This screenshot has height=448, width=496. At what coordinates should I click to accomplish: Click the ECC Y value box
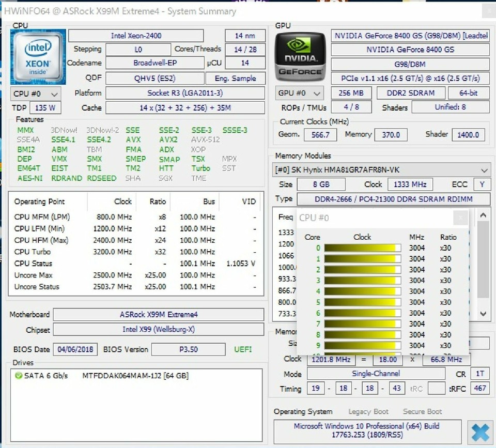(x=482, y=184)
